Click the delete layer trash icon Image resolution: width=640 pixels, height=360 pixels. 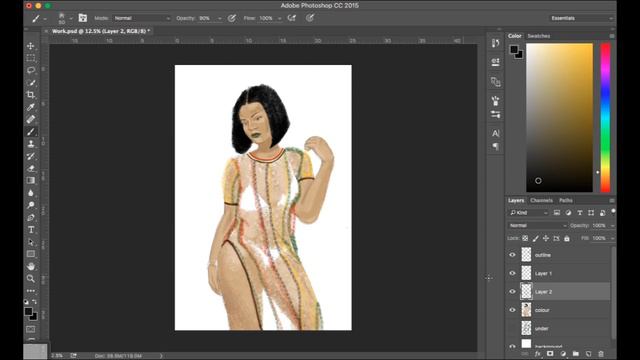pos(601,354)
